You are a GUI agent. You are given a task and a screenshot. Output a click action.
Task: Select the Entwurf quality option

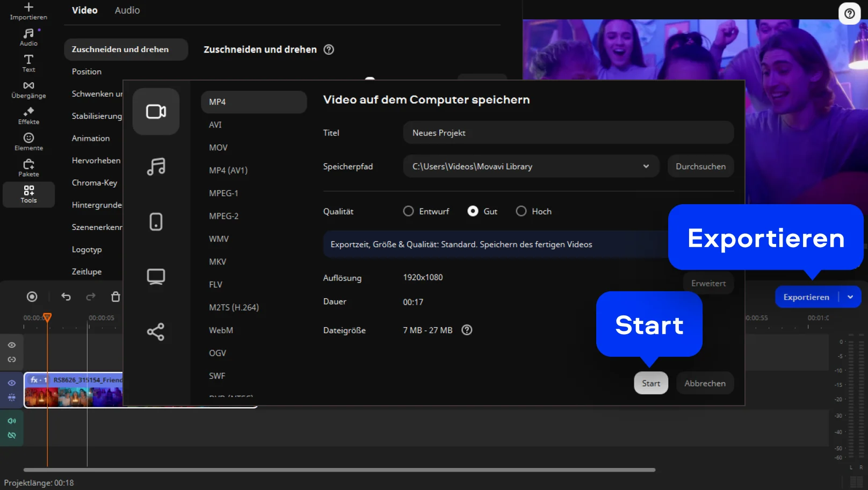click(409, 211)
